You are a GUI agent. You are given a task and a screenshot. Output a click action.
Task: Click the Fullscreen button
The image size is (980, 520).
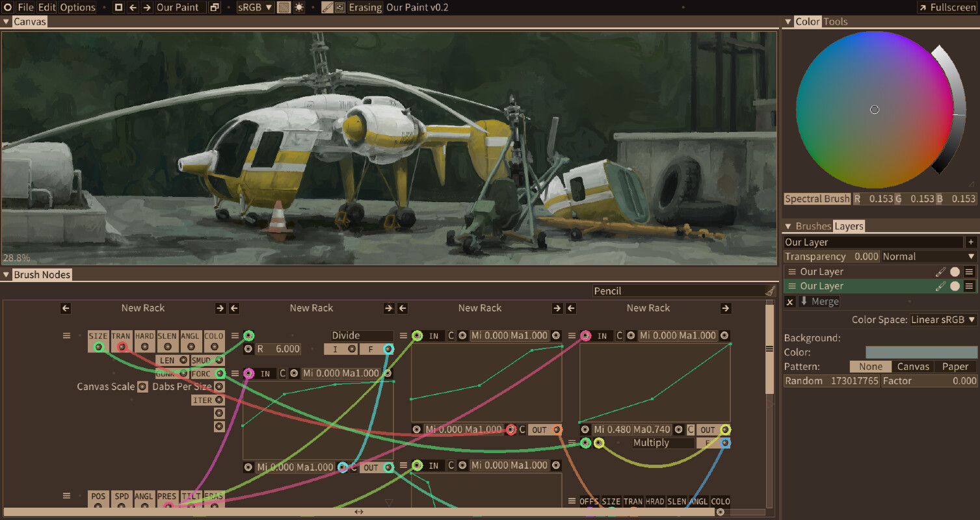[947, 8]
